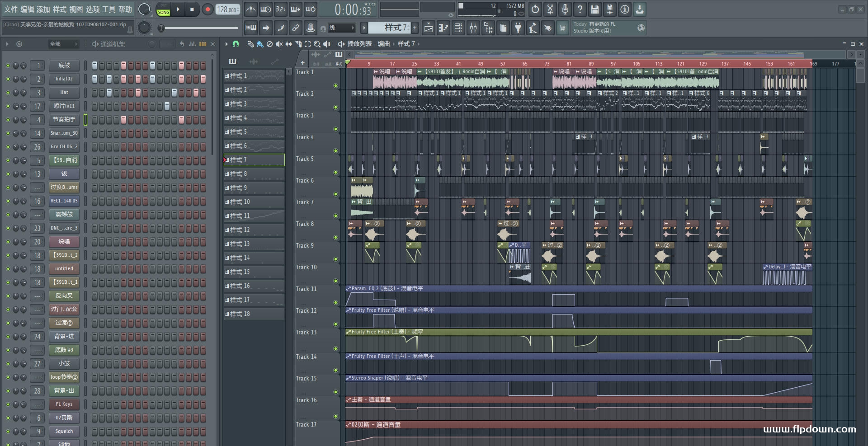Open 播放列表 - 编曲 arrangement dropdown
Viewport: 868px width, 446px height.
(x=368, y=44)
